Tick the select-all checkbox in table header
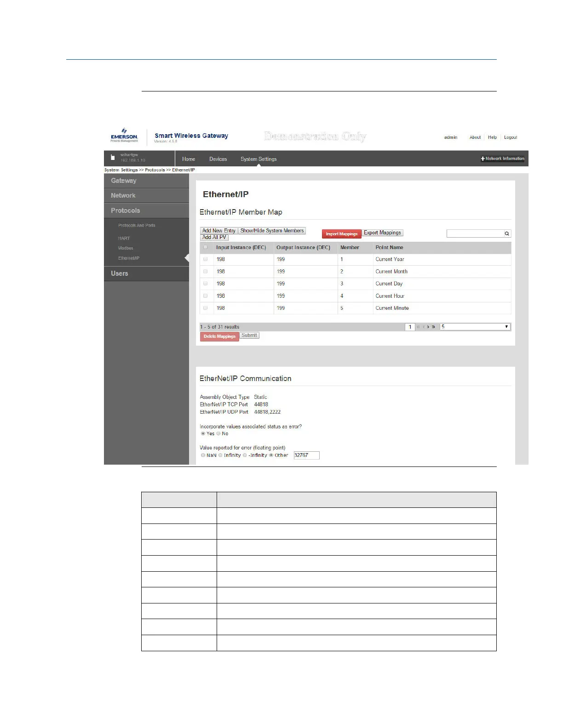Screen dimensions: 563x728 [205, 247]
